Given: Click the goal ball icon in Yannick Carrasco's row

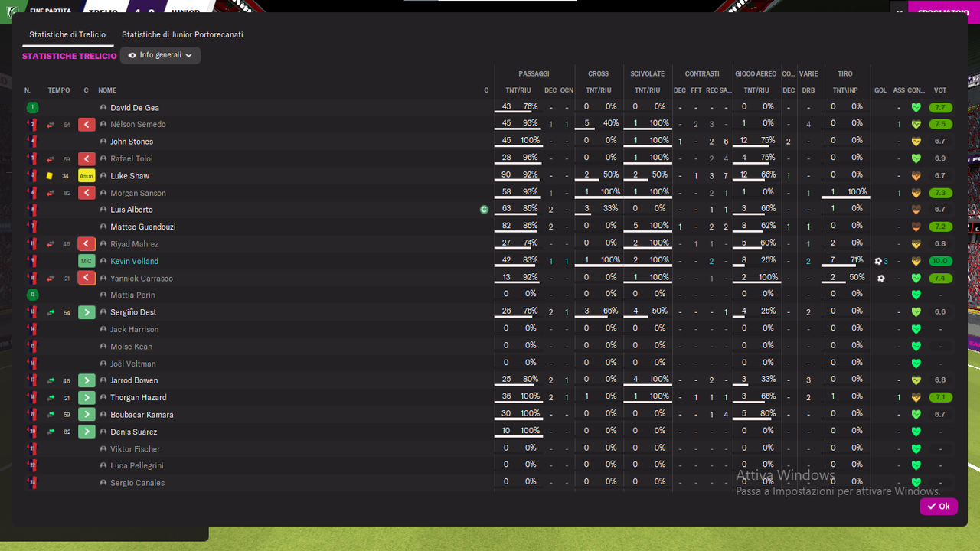Looking at the screenshot, I should pyautogui.click(x=881, y=279).
